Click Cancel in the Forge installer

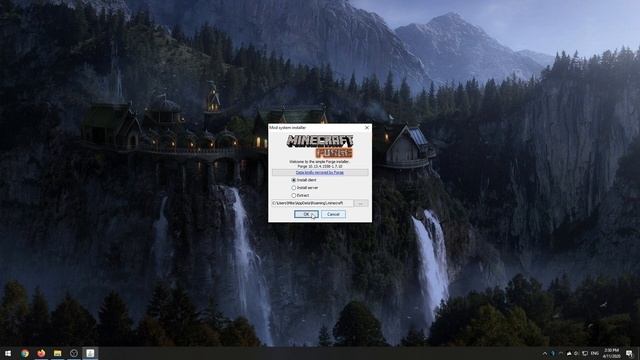(x=333, y=214)
